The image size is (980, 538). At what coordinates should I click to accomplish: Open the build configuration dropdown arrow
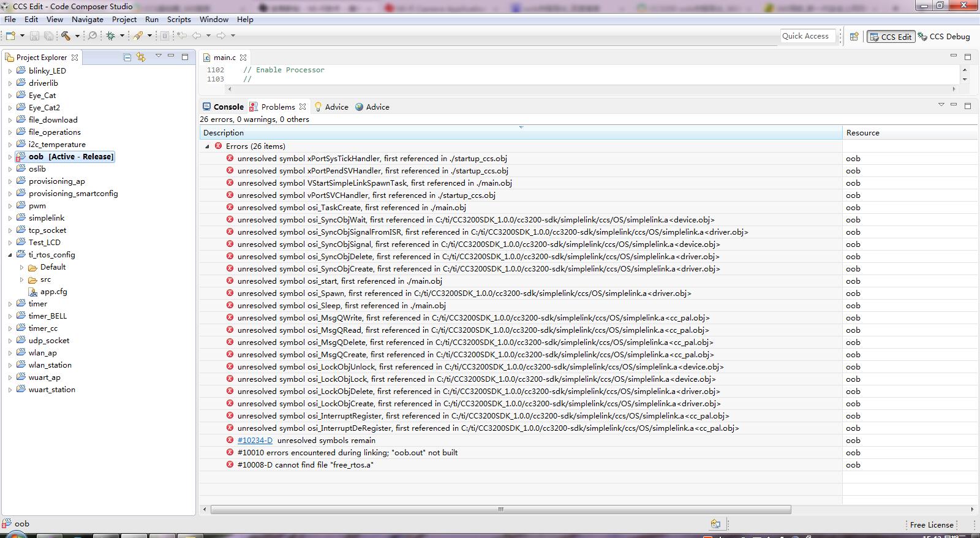(77, 36)
